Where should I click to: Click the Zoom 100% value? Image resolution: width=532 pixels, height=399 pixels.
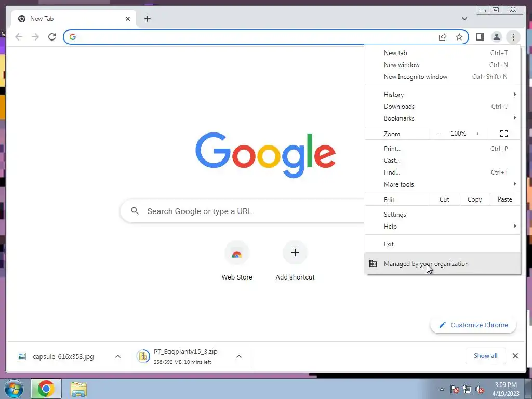coord(458,134)
